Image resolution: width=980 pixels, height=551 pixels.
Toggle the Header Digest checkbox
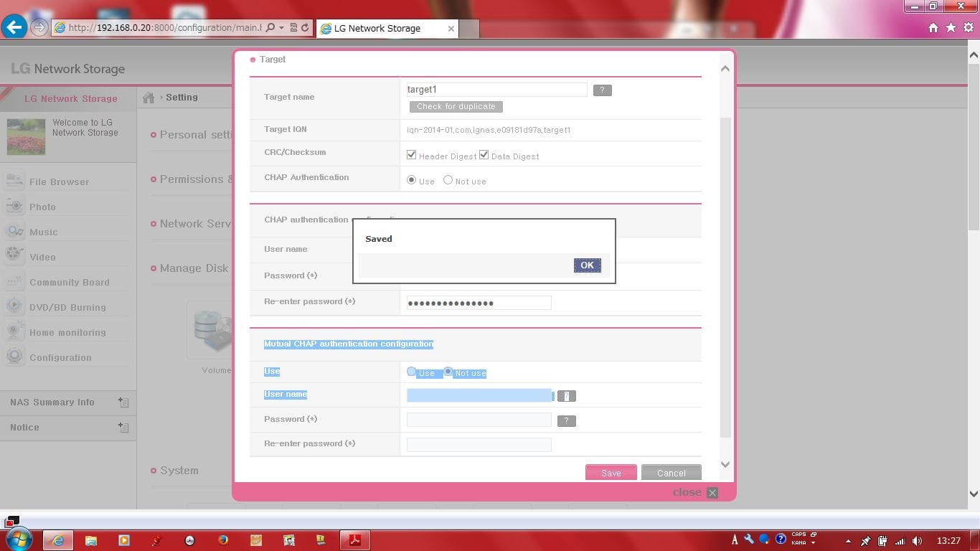coord(412,155)
